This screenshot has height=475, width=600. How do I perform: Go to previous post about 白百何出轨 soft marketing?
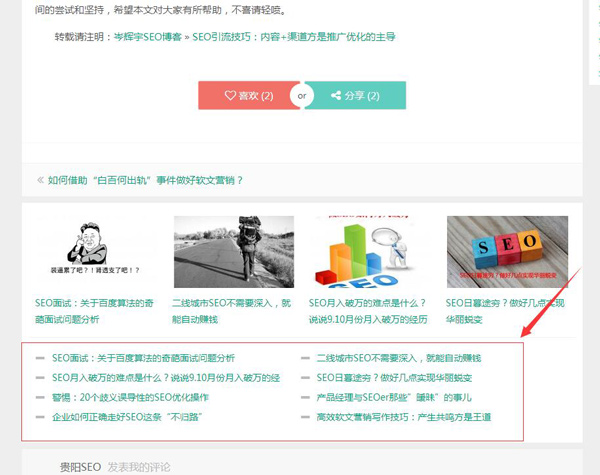(x=146, y=181)
